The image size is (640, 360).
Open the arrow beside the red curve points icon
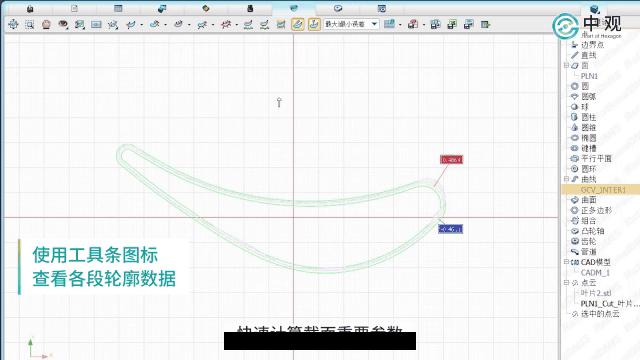(237, 25)
